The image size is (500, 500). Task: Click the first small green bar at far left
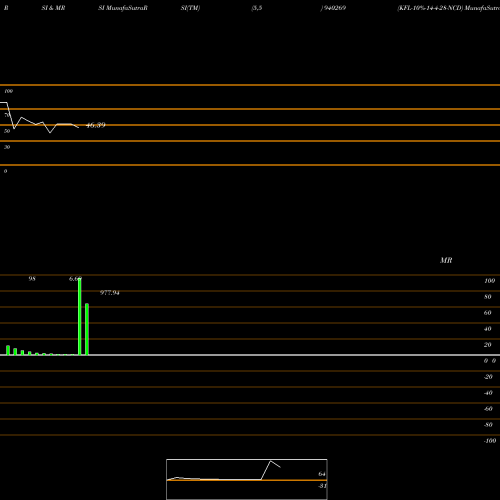coord(8,350)
